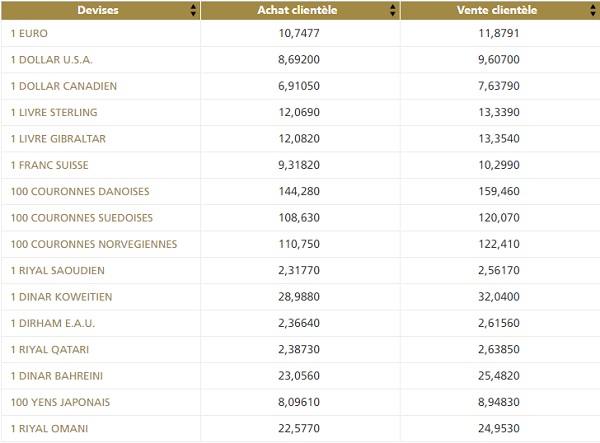
Task: Select the 1 DOLLAR U.S.A. currency
Action: coord(51,60)
